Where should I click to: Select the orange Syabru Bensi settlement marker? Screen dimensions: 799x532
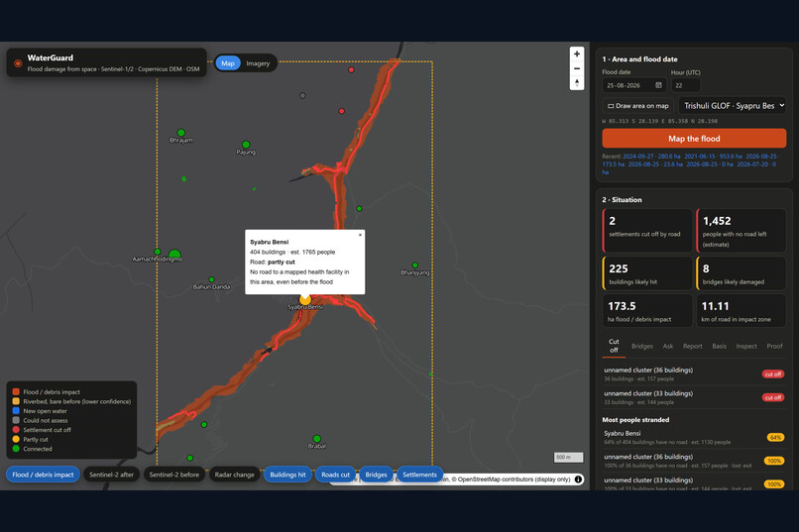pyautogui.click(x=304, y=299)
